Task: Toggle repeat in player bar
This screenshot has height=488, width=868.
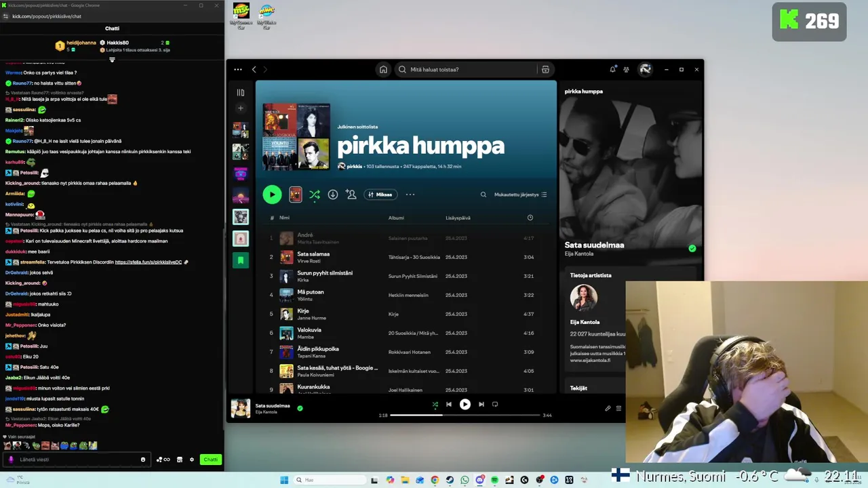Action: 495,404
